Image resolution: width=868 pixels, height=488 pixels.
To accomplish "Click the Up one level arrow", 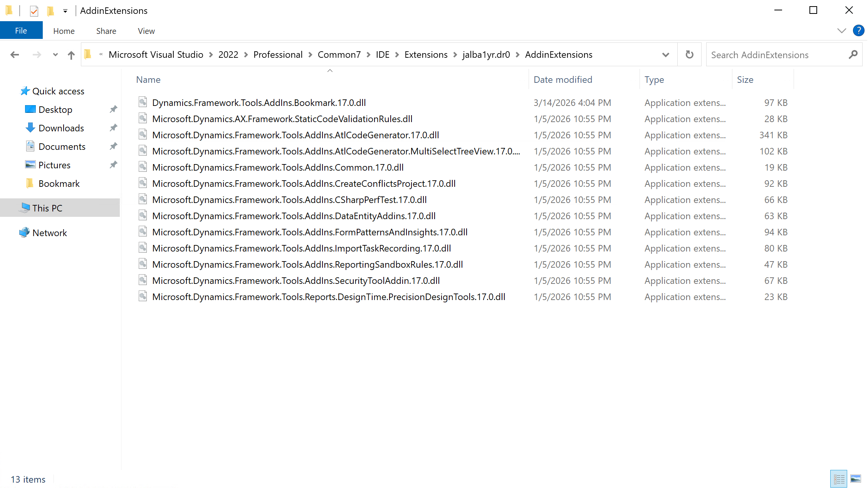I will (71, 55).
